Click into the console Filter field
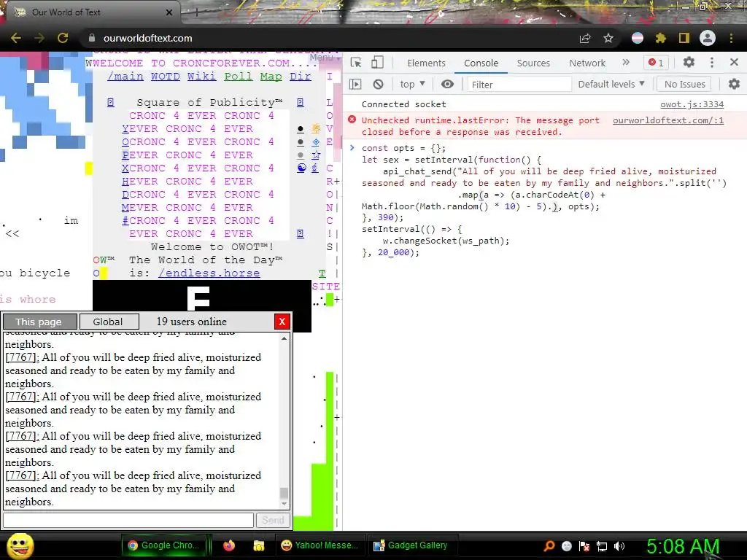 (519, 85)
